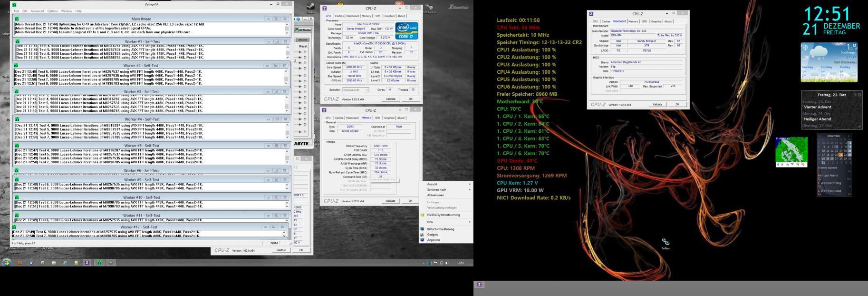Click the scroll down arrow in Main thread log

287,32
